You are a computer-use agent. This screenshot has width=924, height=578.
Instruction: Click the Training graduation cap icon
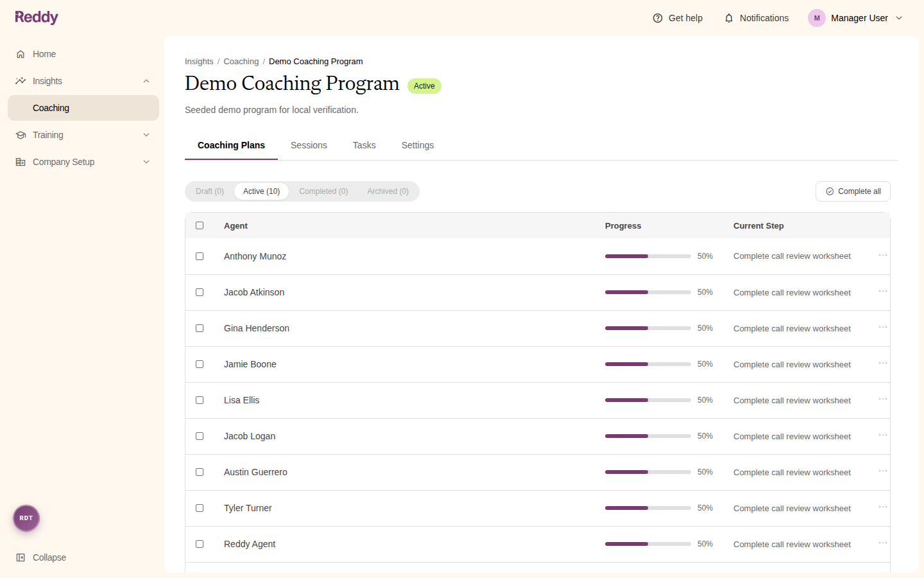point(21,135)
